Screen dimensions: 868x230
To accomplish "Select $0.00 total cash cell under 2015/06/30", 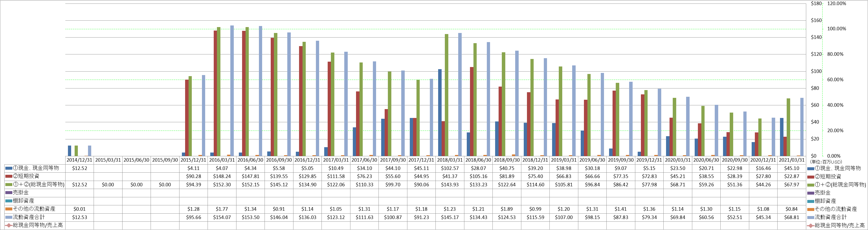I will (x=136, y=185).
